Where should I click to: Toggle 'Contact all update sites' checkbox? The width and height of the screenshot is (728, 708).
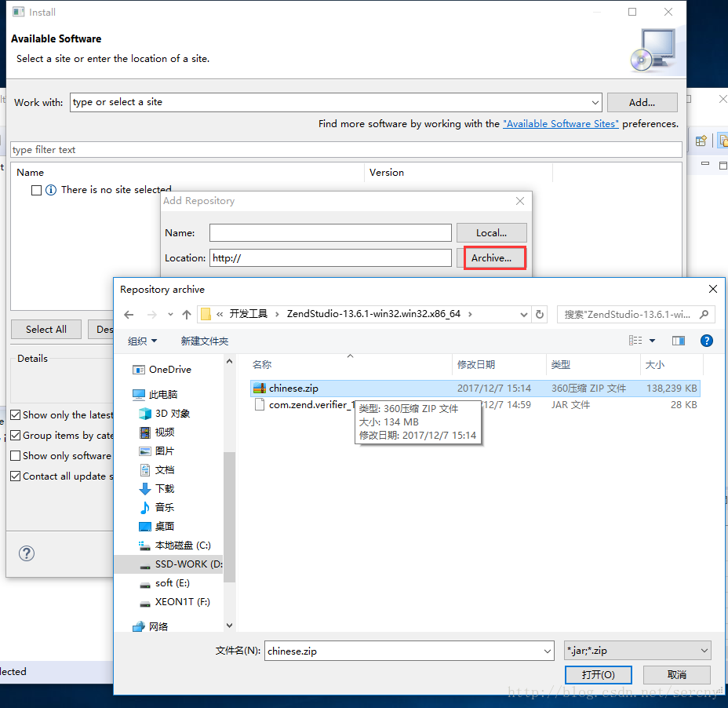point(16,476)
